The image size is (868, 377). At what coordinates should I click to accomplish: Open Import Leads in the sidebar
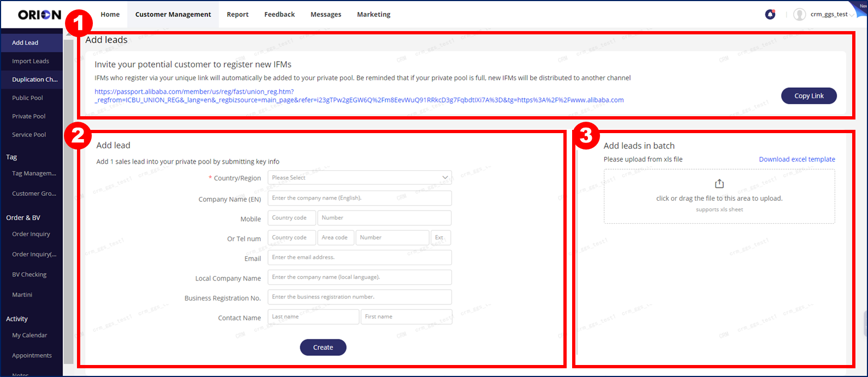coord(32,61)
